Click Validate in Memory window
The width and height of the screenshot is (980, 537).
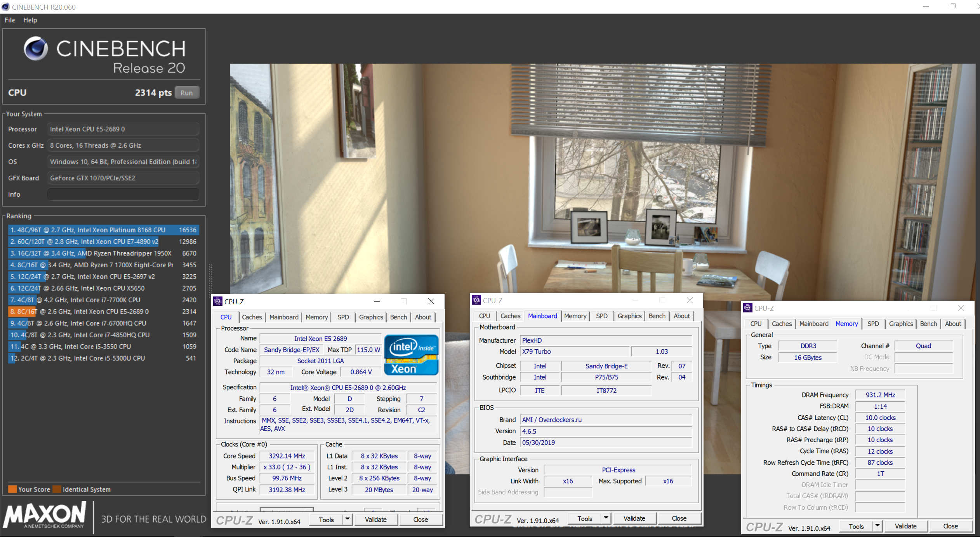point(905,526)
